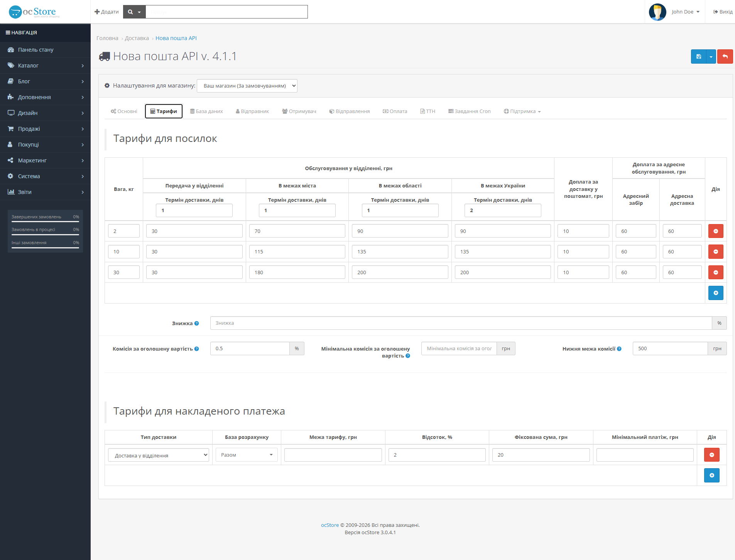Switch to the Відправлення tab
The image size is (735, 560).
point(350,111)
